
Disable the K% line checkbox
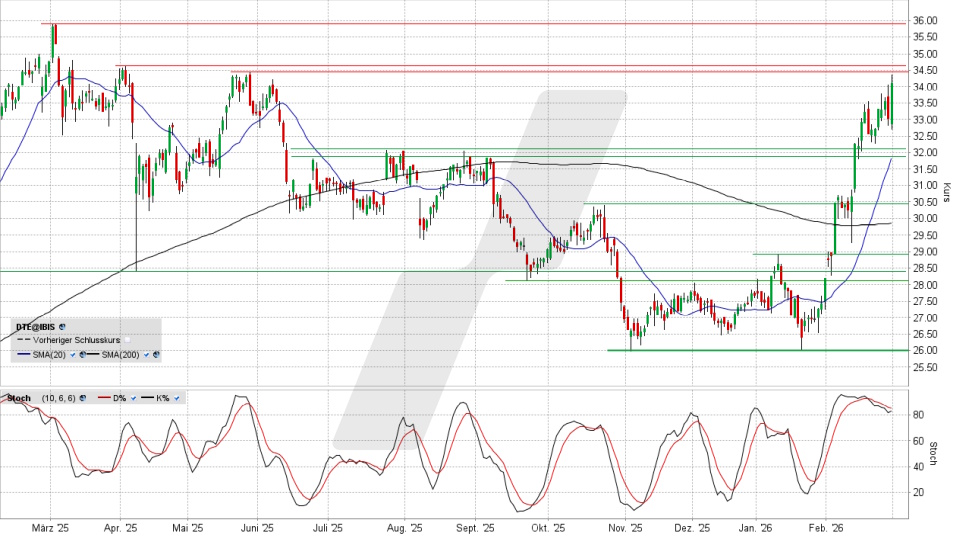click(177, 398)
